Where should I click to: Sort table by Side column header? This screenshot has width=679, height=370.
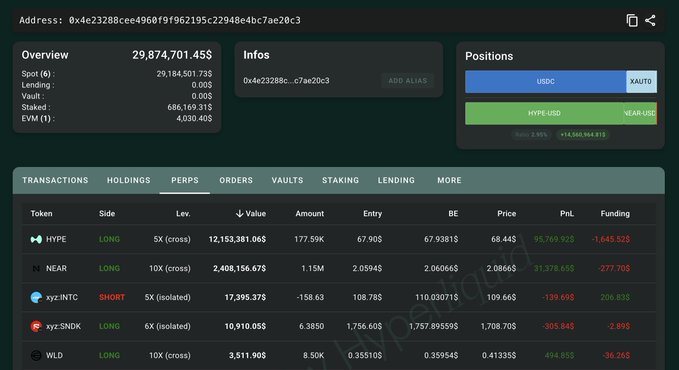107,214
